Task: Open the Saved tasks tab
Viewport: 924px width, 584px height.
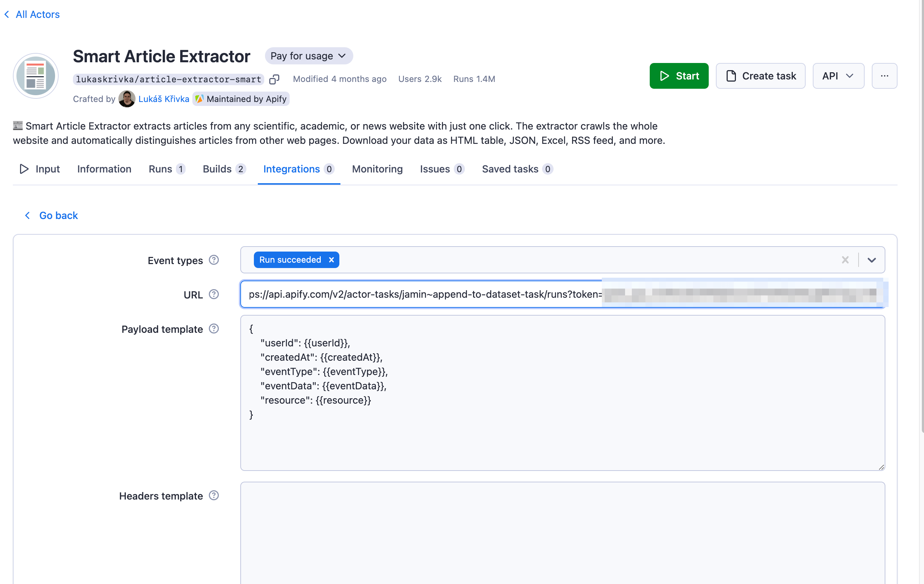Action: 510,169
